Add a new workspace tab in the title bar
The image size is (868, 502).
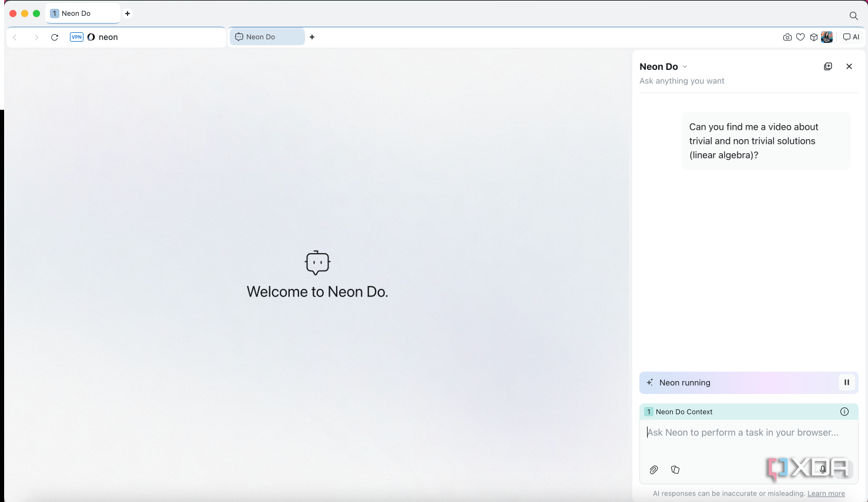click(128, 14)
